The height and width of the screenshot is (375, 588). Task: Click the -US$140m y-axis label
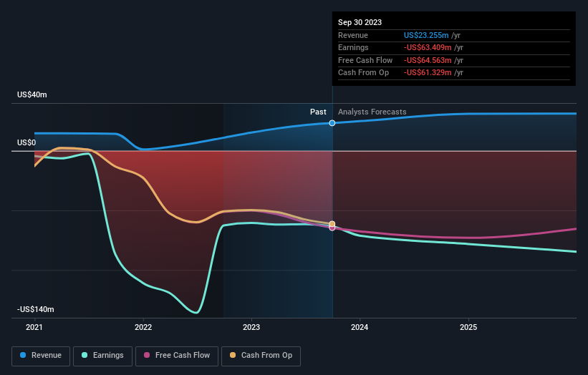[x=36, y=309]
